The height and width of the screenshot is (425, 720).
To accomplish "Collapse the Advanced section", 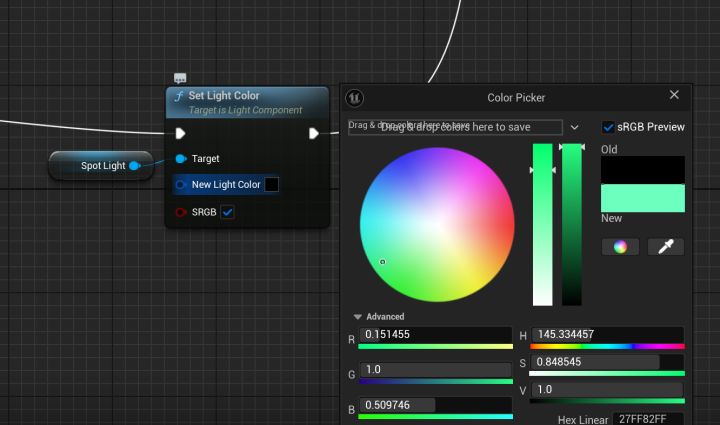I will 359,317.
